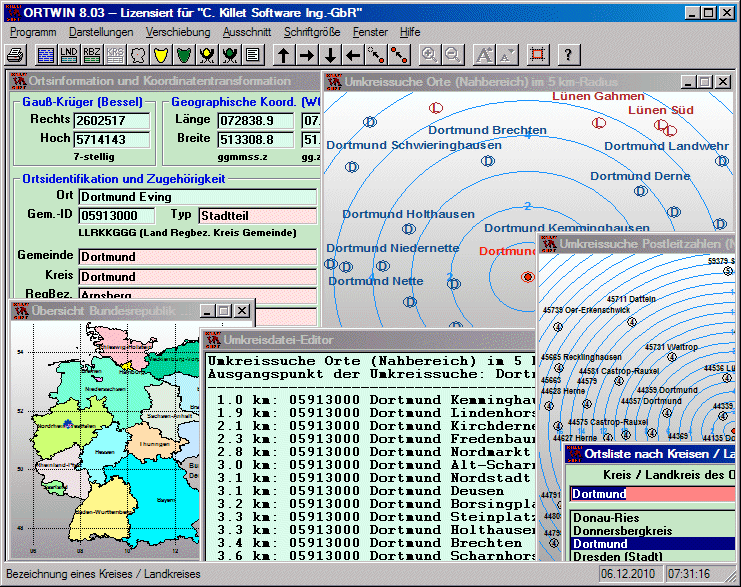
Task: Click the Lünen Gahmen map label
Action: coord(598,96)
